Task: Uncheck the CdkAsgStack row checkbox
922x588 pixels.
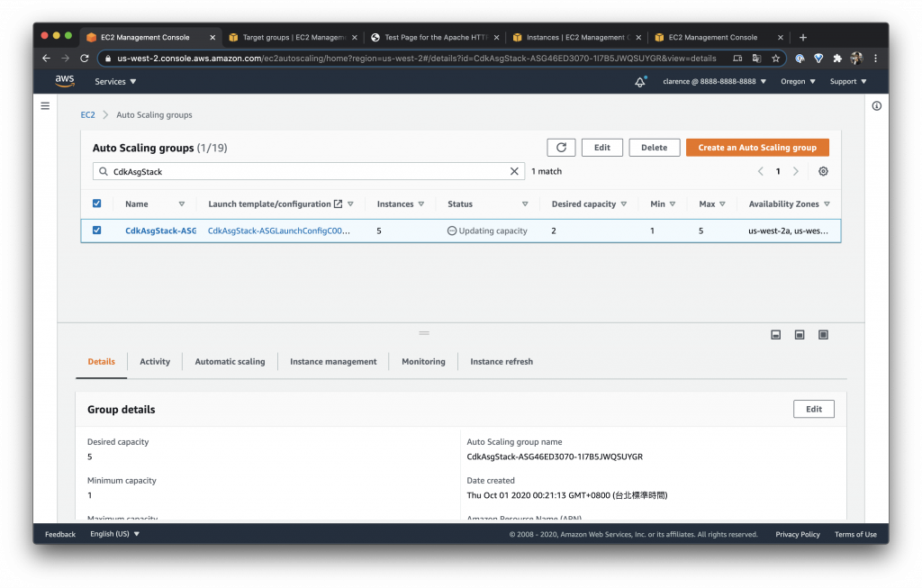Action: pos(97,231)
